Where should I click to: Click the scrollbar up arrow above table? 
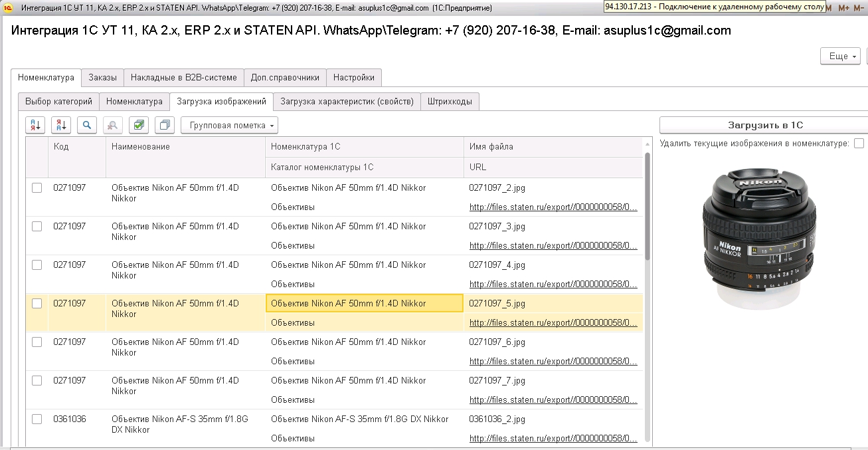click(x=648, y=144)
